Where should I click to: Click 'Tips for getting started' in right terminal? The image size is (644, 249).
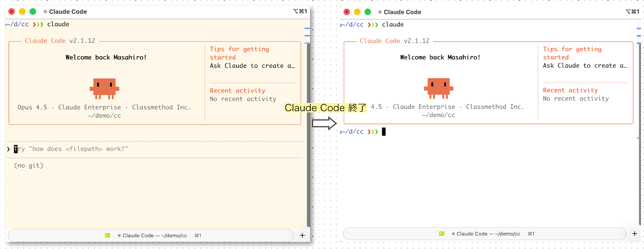click(x=572, y=53)
